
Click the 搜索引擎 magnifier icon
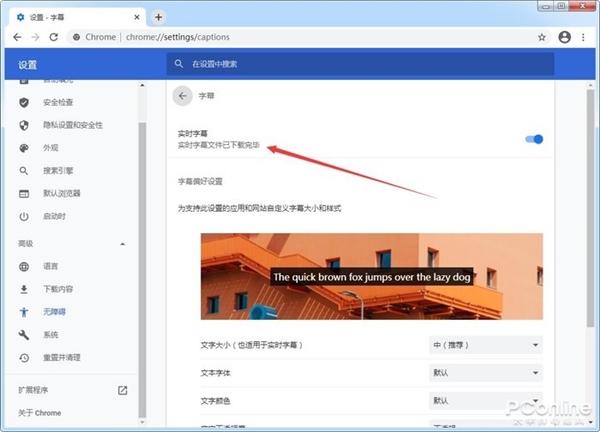(x=24, y=171)
